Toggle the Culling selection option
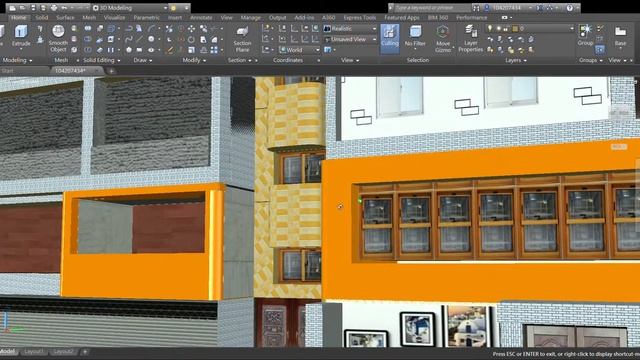Screen dimensions: 640x360 (x=390, y=38)
